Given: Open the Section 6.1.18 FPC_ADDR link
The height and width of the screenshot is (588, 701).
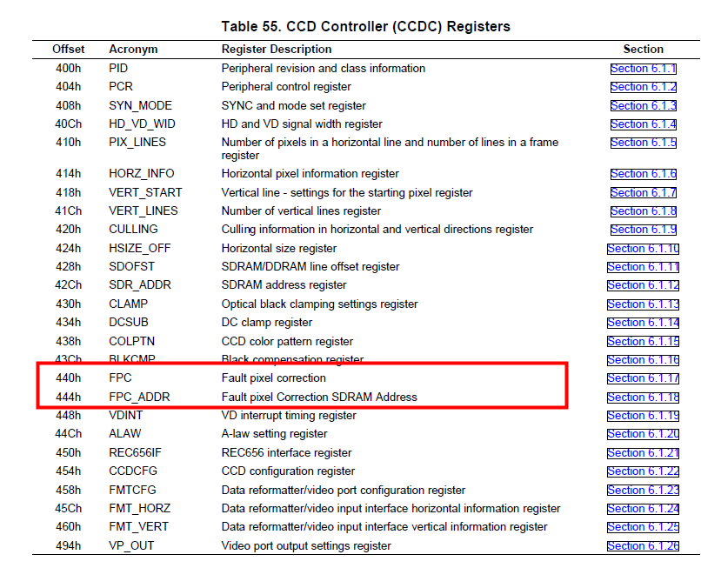Looking at the screenshot, I should pyautogui.click(x=643, y=398).
